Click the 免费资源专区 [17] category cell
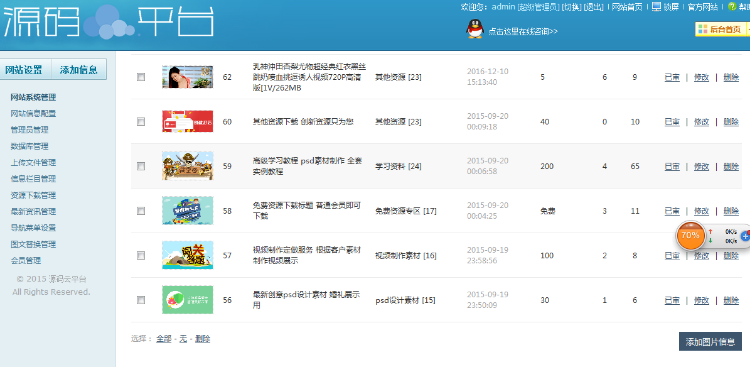This screenshot has width=750, height=367. tap(406, 211)
